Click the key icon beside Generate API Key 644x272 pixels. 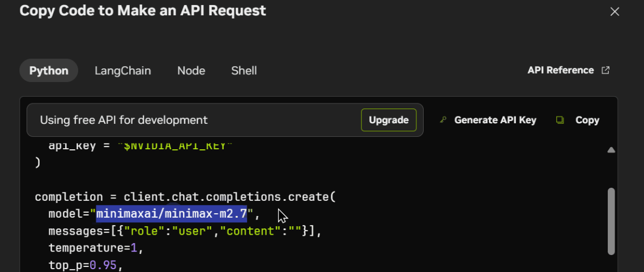443,120
